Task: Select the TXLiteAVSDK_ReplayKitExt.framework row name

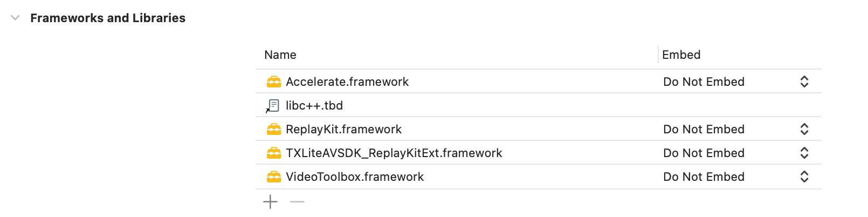Action: [394, 153]
